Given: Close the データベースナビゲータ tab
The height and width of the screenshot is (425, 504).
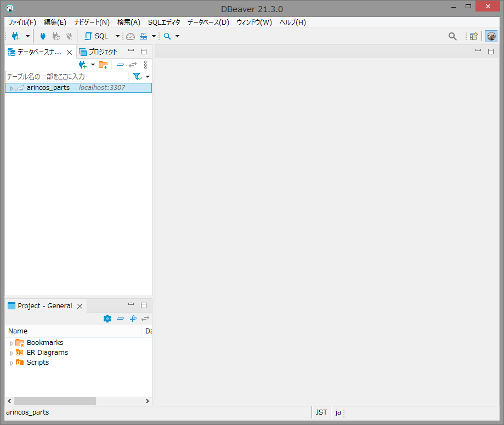Looking at the screenshot, I should [x=69, y=52].
